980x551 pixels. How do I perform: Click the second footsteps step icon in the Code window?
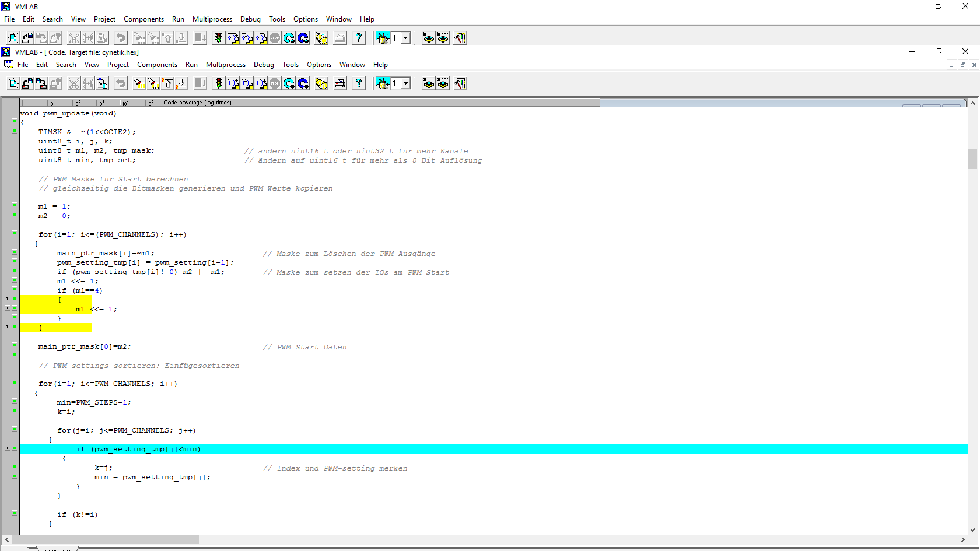tap(247, 83)
